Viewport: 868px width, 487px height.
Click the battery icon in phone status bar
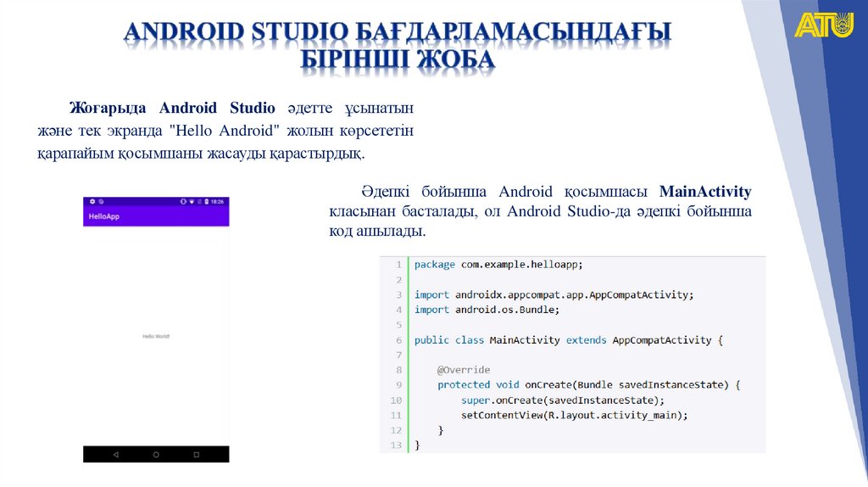click(x=207, y=202)
